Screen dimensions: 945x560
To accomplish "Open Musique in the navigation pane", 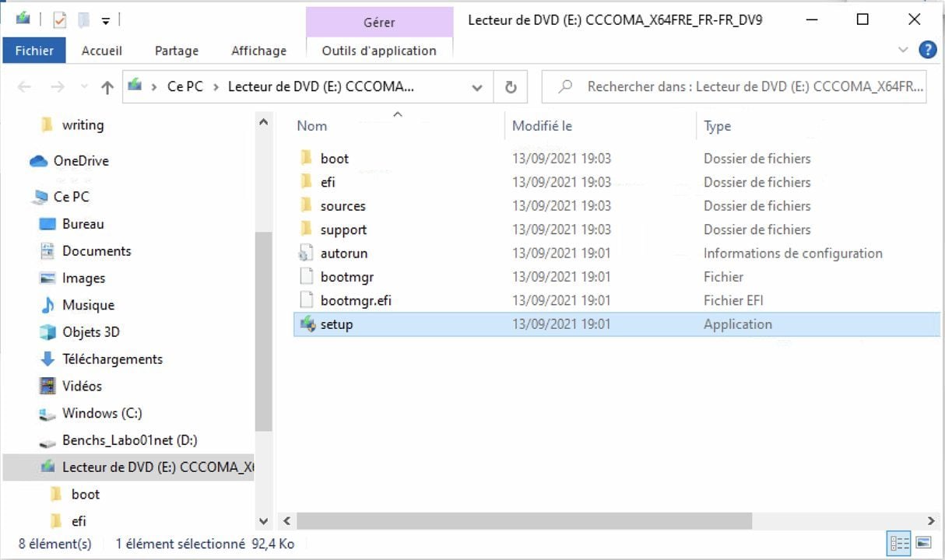I will (88, 305).
